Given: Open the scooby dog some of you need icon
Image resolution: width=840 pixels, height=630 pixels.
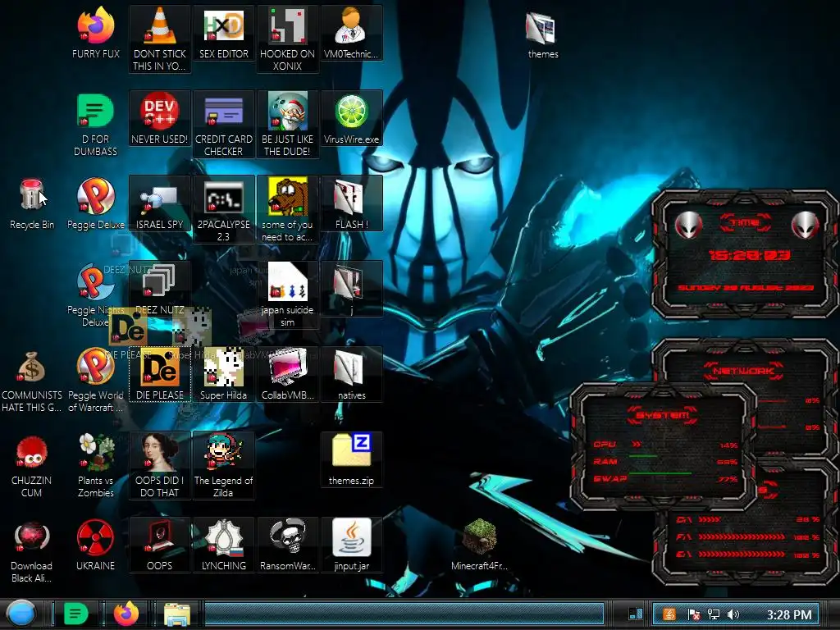Looking at the screenshot, I should point(288,196).
